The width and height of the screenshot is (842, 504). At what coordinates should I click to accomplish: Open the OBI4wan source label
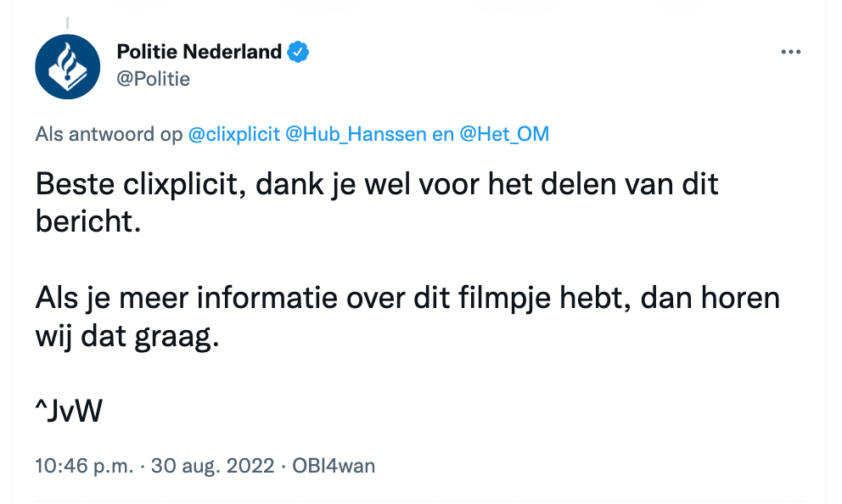pos(334,465)
